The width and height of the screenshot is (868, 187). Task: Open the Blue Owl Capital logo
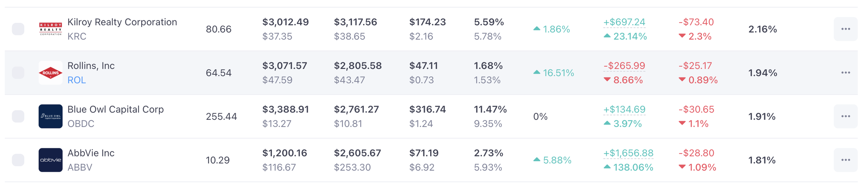(x=50, y=116)
